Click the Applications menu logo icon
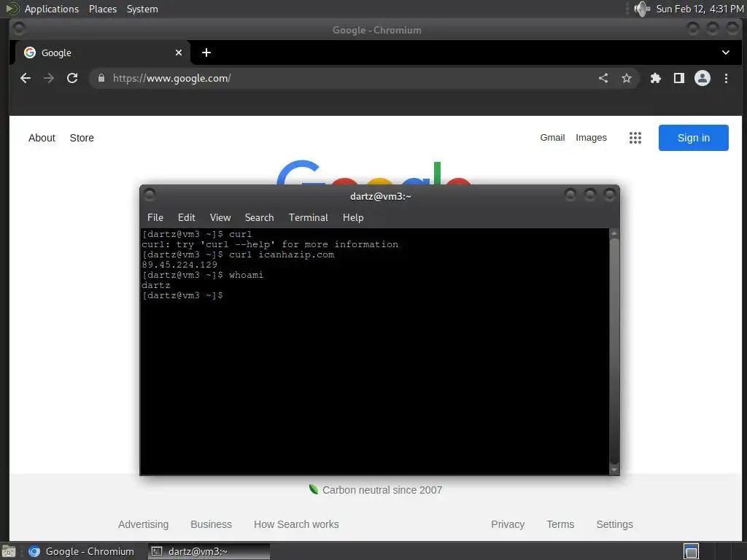 point(12,9)
